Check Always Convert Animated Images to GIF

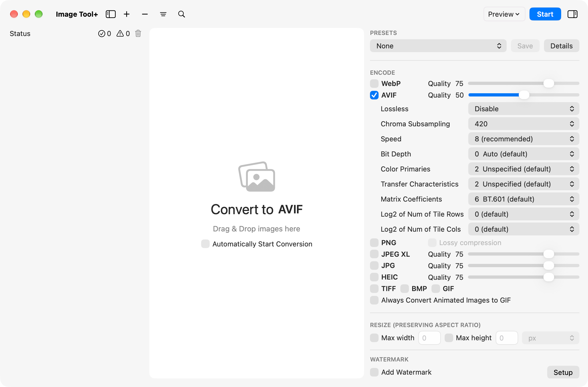pos(374,300)
